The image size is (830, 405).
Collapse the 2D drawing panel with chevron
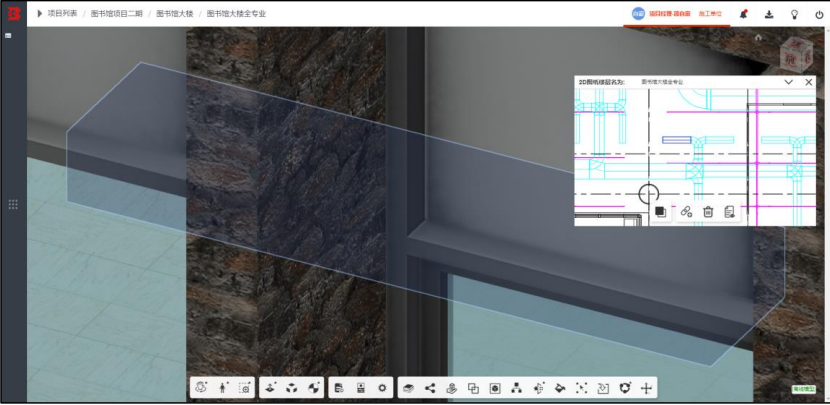coord(788,82)
